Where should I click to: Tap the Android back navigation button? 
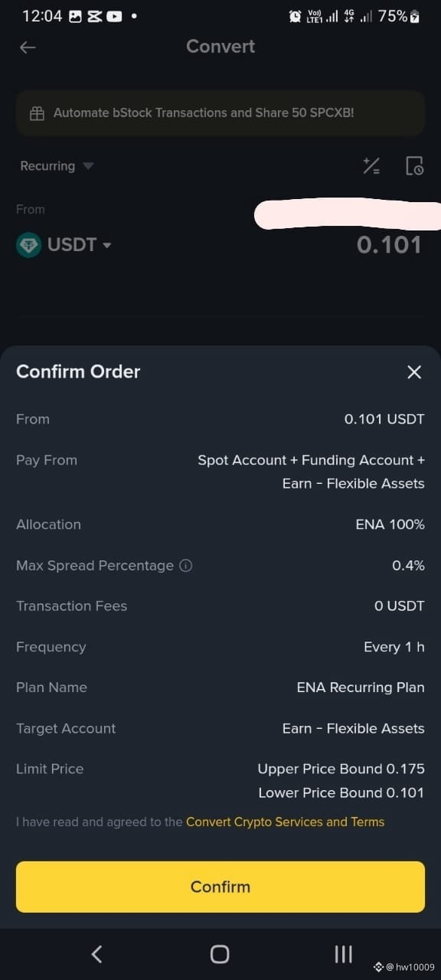pyautogui.click(x=96, y=954)
